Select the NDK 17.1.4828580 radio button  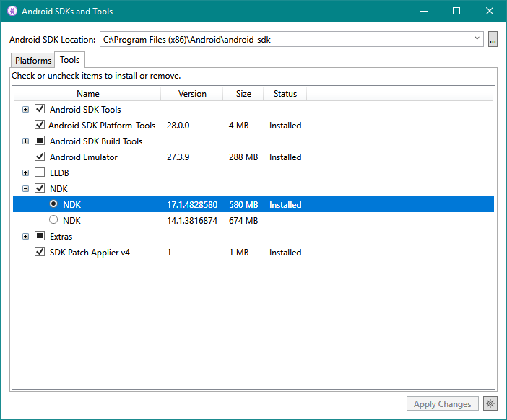click(53, 204)
